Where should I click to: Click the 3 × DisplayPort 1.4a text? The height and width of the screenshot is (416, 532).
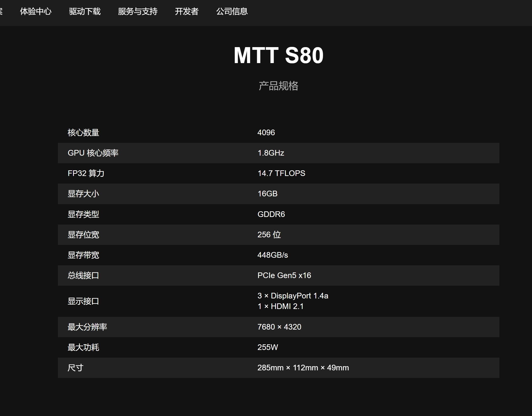point(293,296)
